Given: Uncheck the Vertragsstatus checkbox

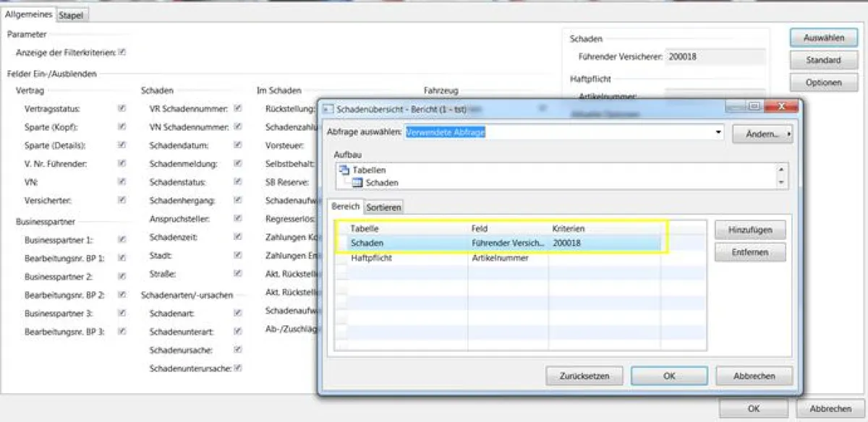Looking at the screenshot, I should (122, 108).
